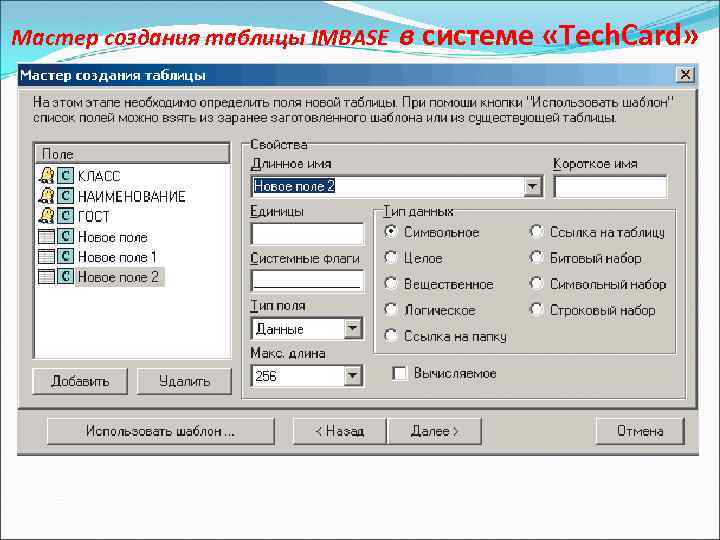Screen dimensions: 720x540
Task: Select the Символьное data type
Action: point(391,232)
